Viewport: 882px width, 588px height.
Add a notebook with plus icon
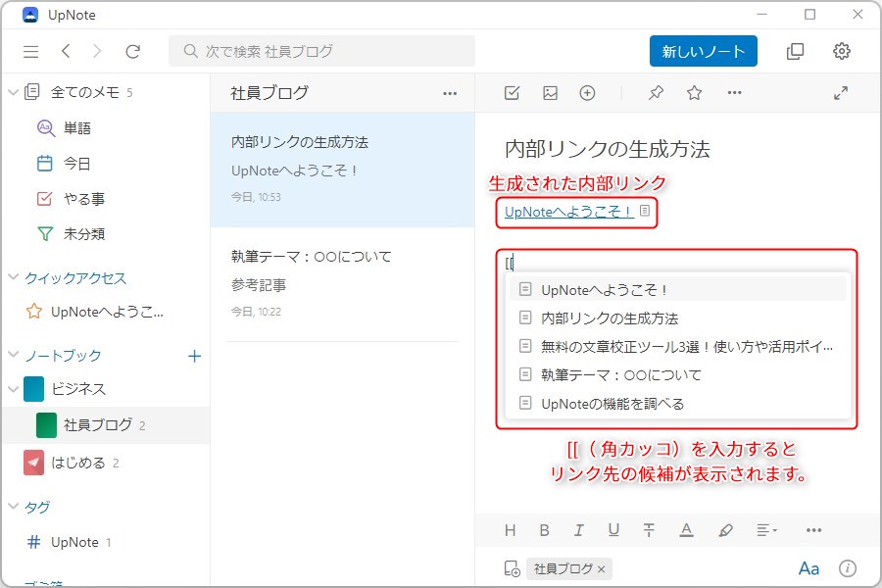[x=195, y=356]
